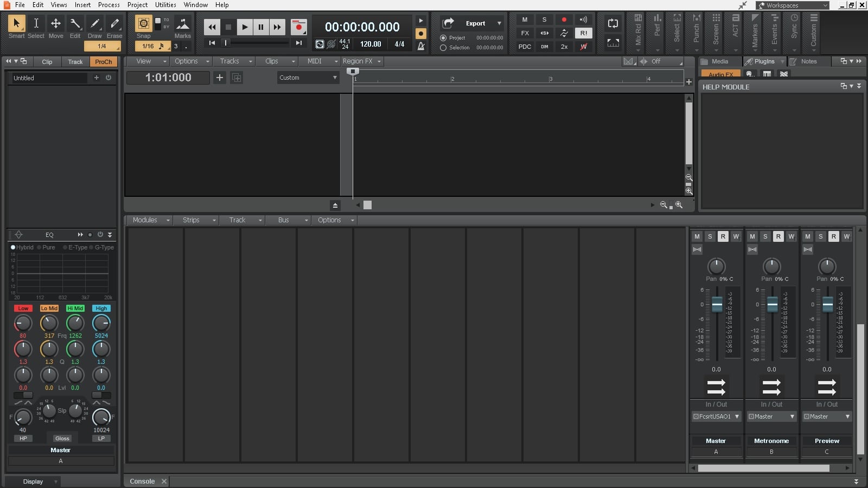Adjust the Metronome strip volume fader
The width and height of the screenshot is (868, 488).
(773, 304)
